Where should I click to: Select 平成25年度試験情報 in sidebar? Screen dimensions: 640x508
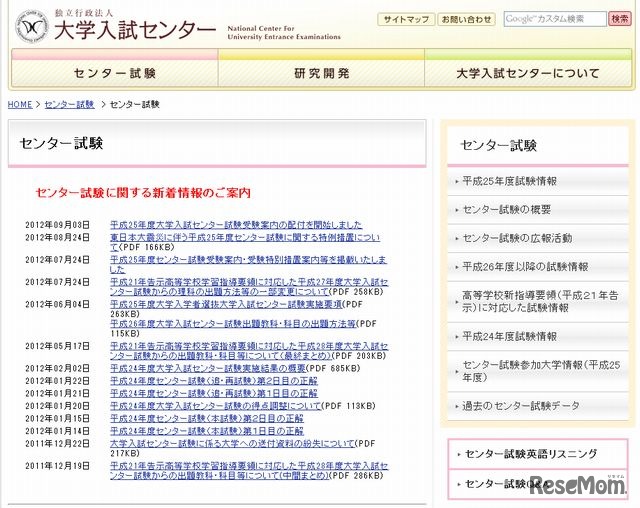click(538, 181)
